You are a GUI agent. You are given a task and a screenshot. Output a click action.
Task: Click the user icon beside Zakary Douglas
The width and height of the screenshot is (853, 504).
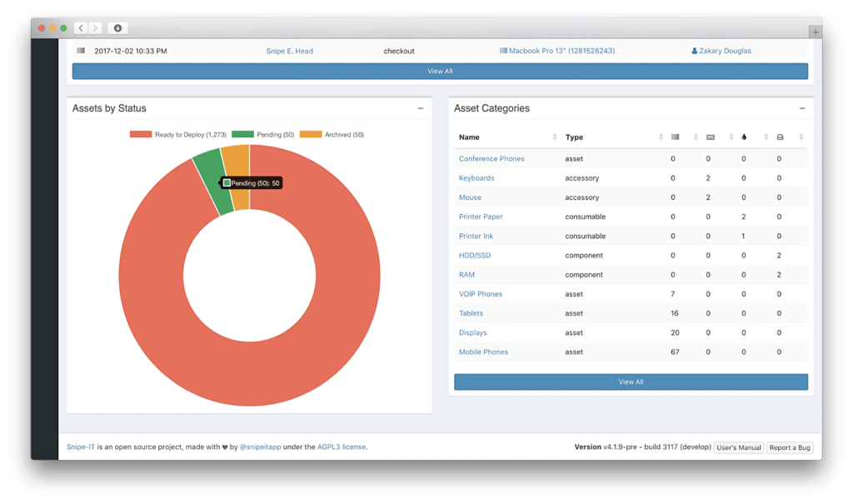click(696, 51)
